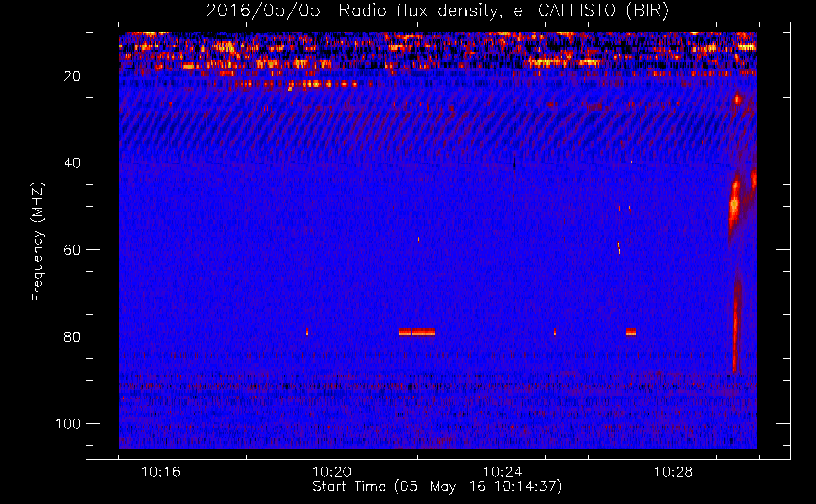Click the Frequency (MHZ) axis label
The height and width of the screenshot is (504, 816).
(x=38, y=241)
